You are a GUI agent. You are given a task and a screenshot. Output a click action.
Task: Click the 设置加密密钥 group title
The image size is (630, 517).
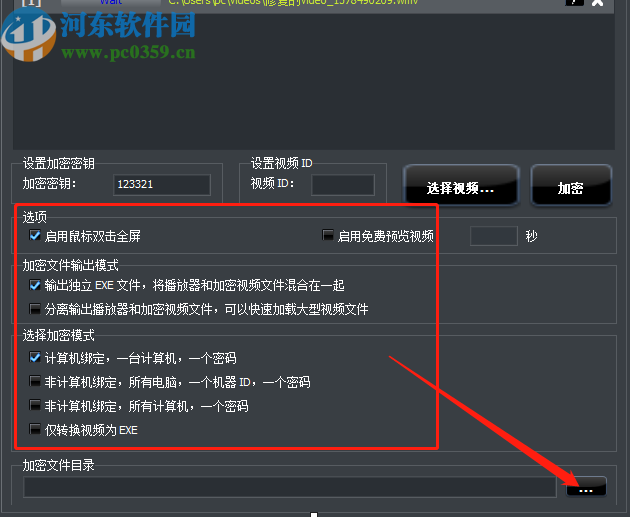click(x=59, y=163)
